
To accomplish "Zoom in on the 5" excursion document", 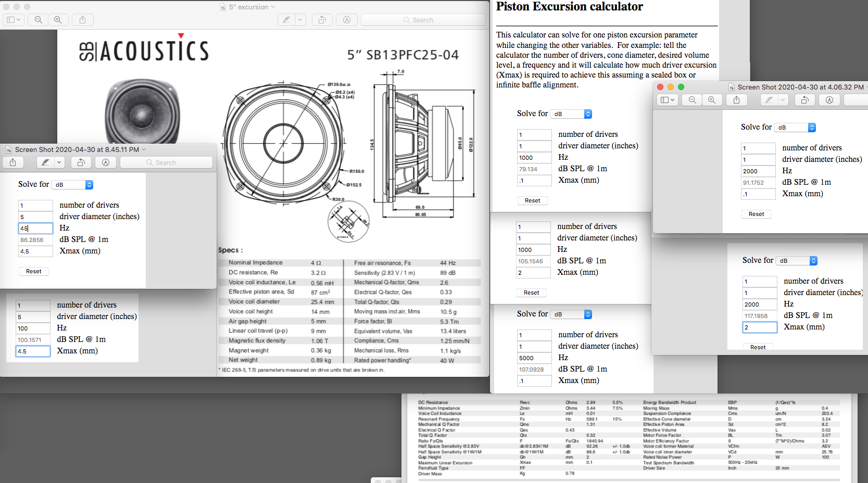I will tap(58, 20).
